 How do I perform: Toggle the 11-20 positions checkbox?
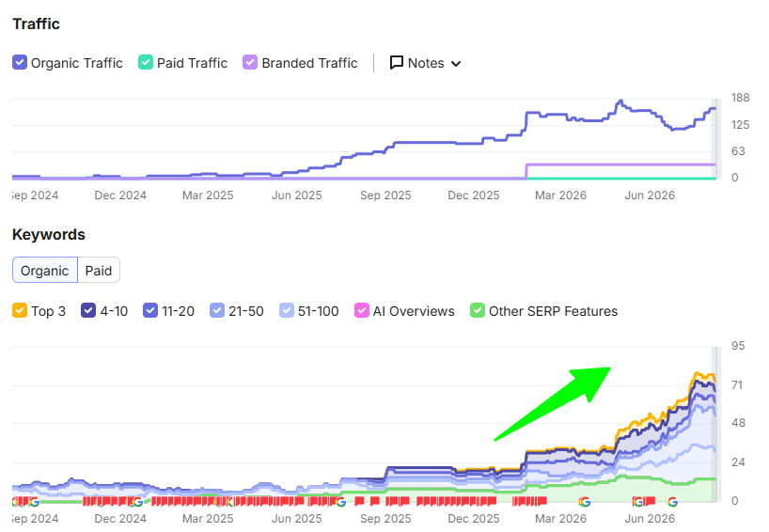click(150, 311)
